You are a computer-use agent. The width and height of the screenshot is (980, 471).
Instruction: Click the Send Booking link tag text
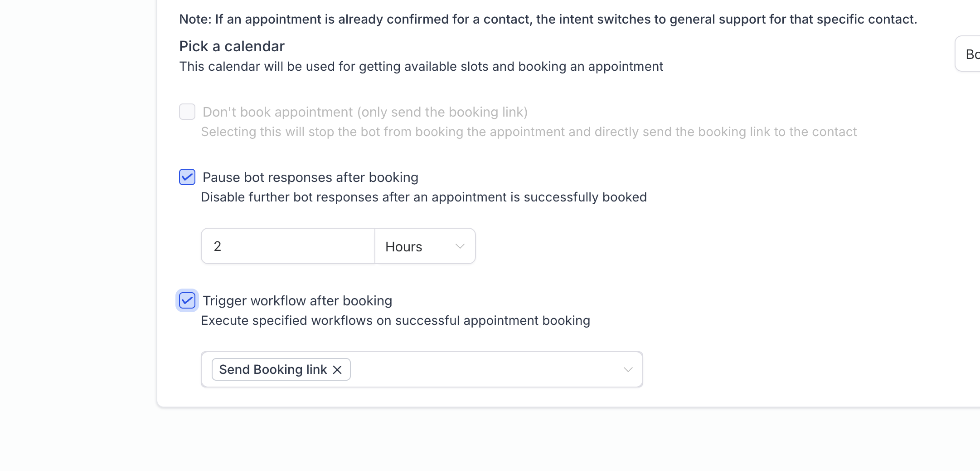(x=273, y=370)
